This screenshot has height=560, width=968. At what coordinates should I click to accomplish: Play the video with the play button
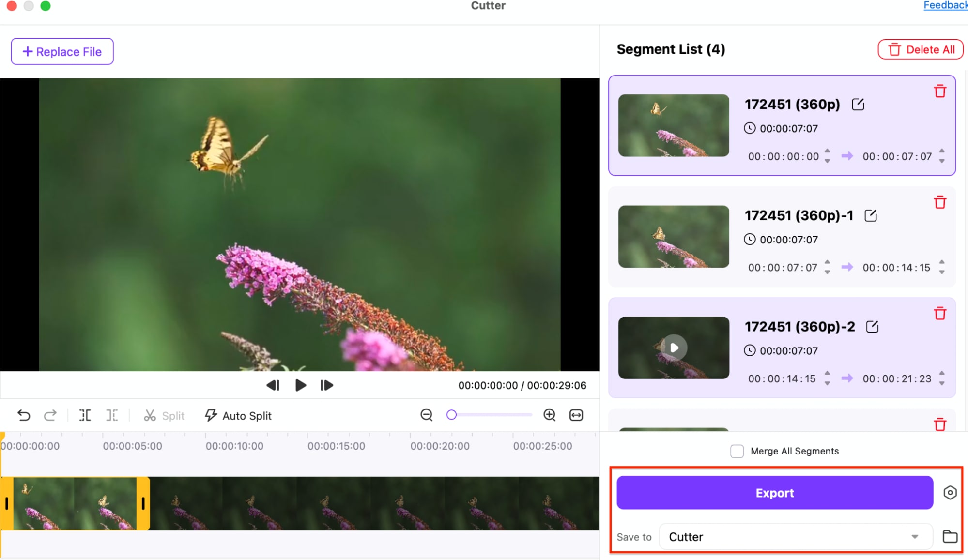pyautogui.click(x=300, y=385)
